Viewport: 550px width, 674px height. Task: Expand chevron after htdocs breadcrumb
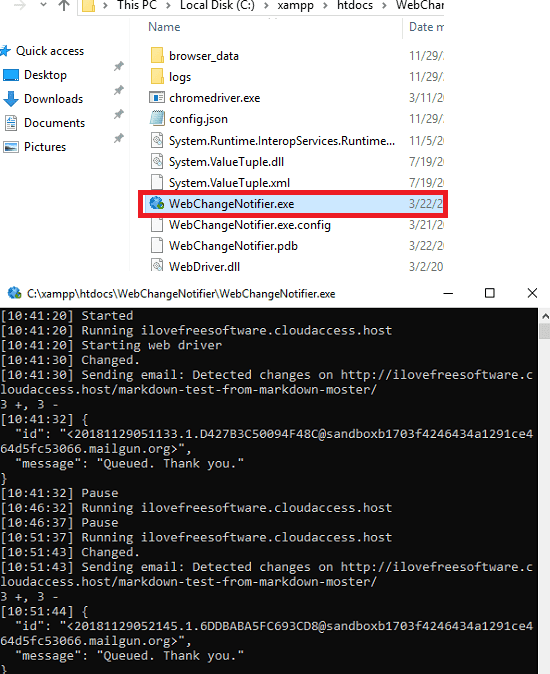[x=384, y=6]
